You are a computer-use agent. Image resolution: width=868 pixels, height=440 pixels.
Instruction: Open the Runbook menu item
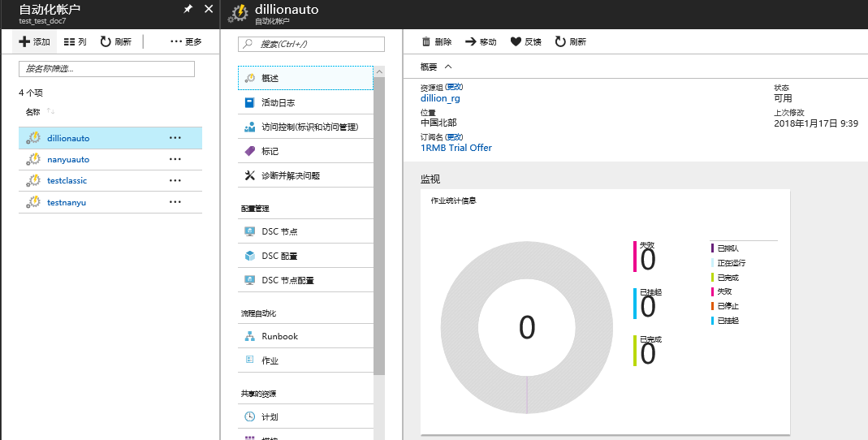coord(279,336)
